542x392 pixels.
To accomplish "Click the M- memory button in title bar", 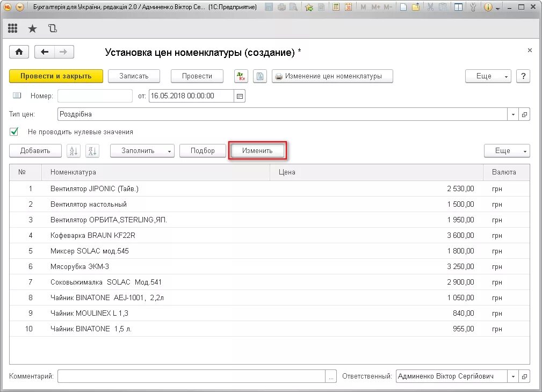I will tap(388, 7).
